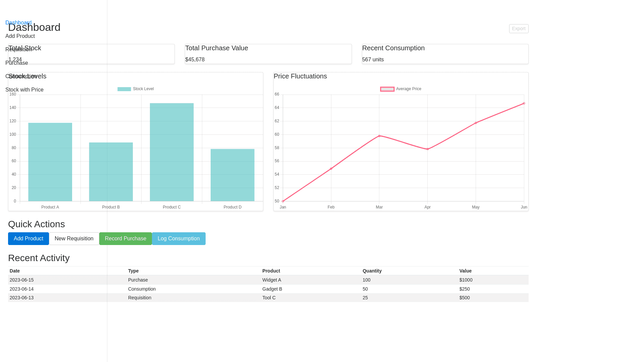Open the Purchase sidebar item
Image resolution: width=644 pixels, height=362 pixels.
tap(17, 63)
